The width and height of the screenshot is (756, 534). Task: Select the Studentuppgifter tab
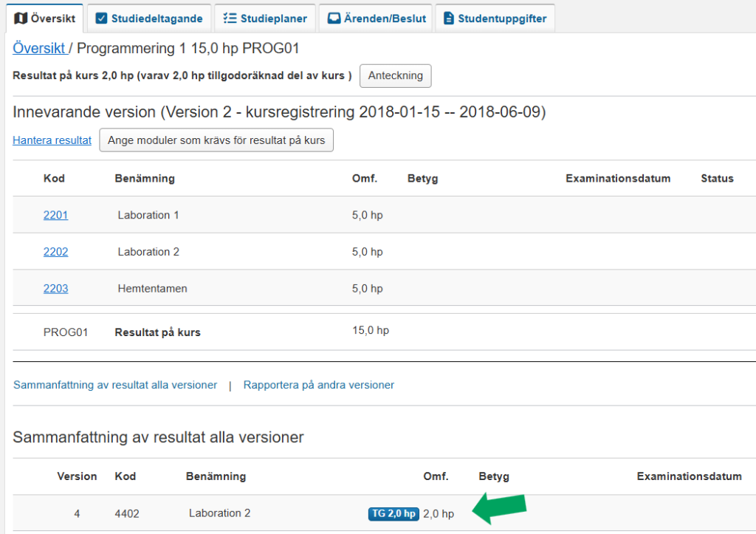click(495, 18)
